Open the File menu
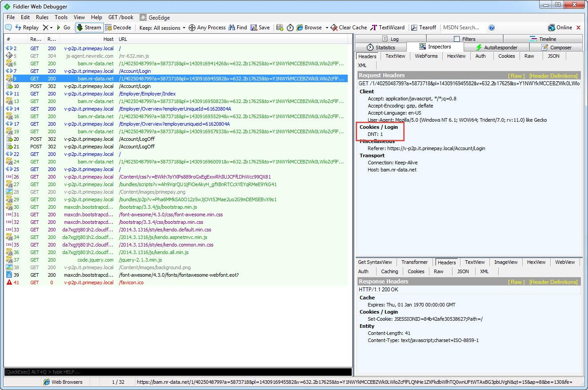 11,17
